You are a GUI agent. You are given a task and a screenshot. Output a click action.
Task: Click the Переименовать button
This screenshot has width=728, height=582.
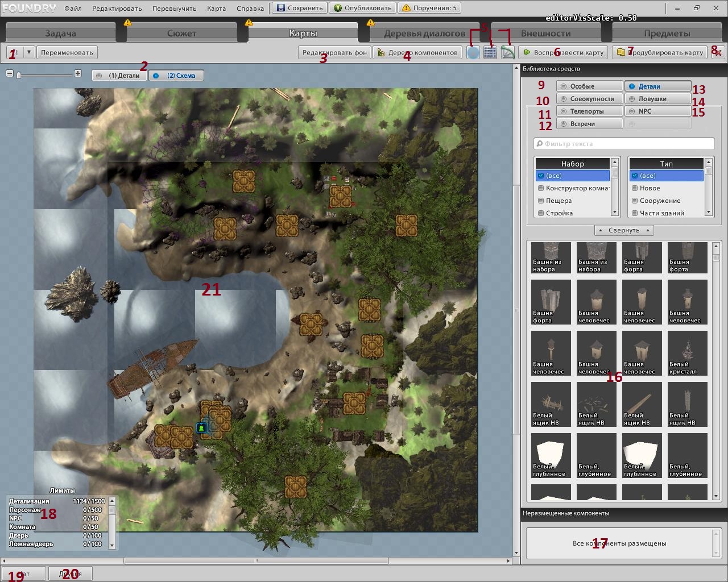[67, 52]
